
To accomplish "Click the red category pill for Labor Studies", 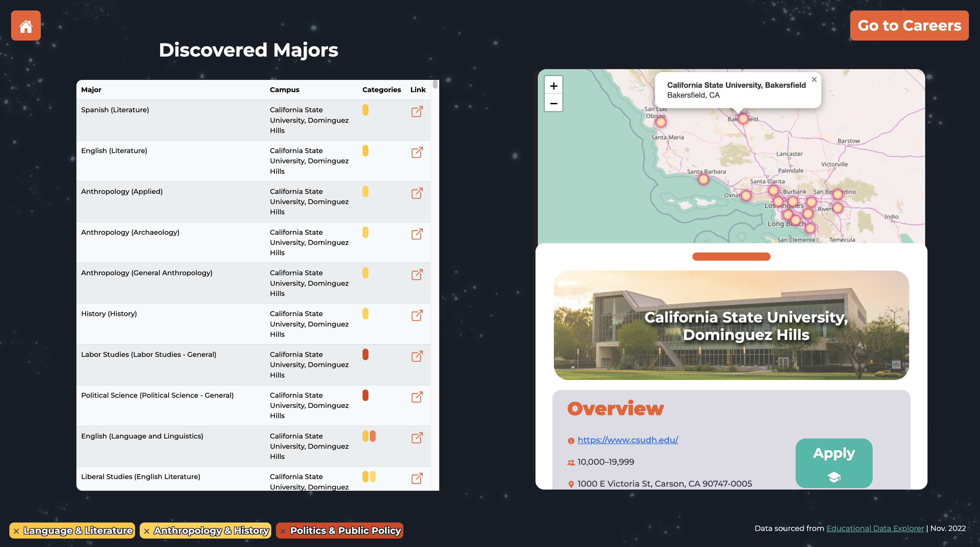I will pyautogui.click(x=365, y=355).
